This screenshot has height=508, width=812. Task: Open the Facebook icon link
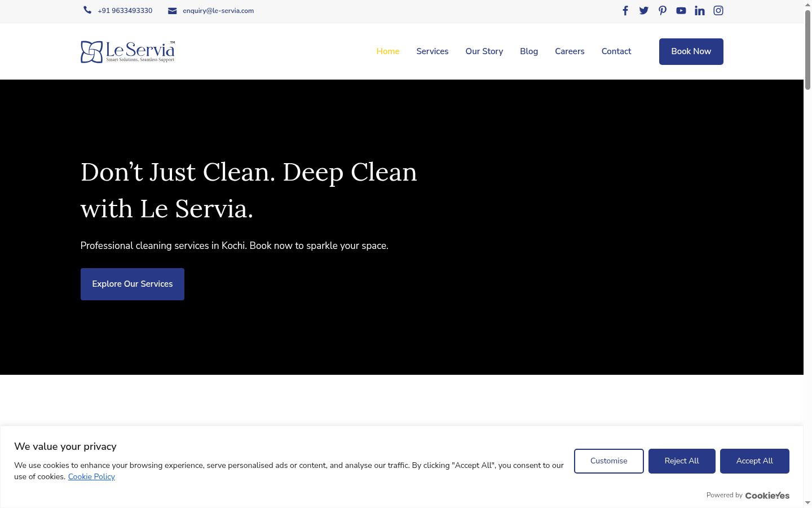(x=625, y=11)
